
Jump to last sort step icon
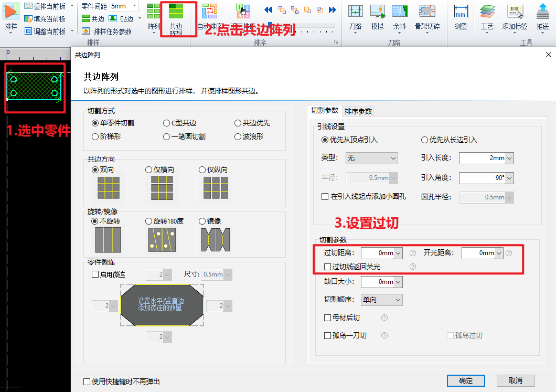coord(332,10)
